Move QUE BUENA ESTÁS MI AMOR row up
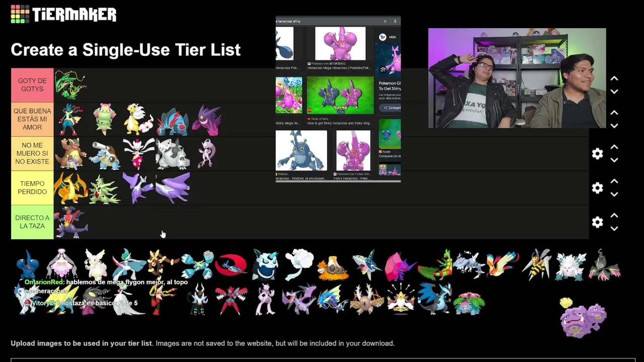The height and width of the screenshot is (362, 644). coord(614,113)
